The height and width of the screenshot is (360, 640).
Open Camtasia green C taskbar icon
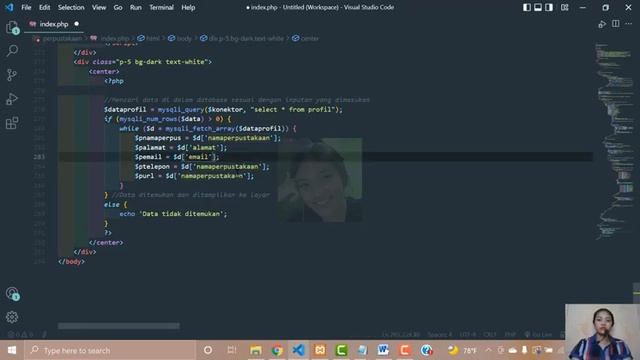click(x=341, y=350)
